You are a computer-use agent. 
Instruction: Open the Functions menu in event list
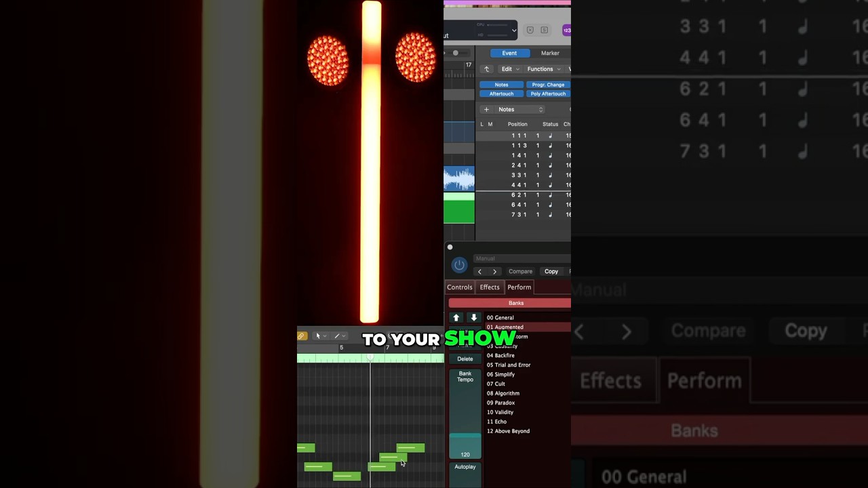(544, 69)
